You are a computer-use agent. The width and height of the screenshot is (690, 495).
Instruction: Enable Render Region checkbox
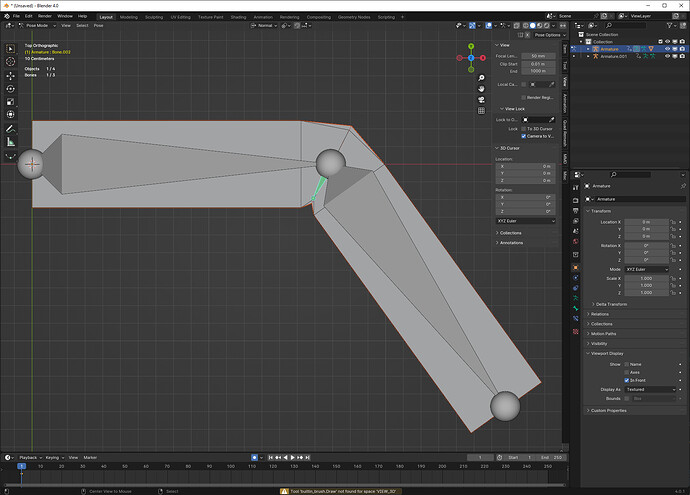click(524, 98)
